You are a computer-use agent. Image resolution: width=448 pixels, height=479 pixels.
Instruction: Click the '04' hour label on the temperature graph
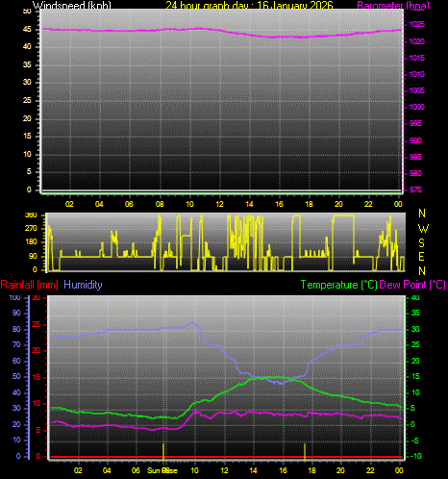107,470
